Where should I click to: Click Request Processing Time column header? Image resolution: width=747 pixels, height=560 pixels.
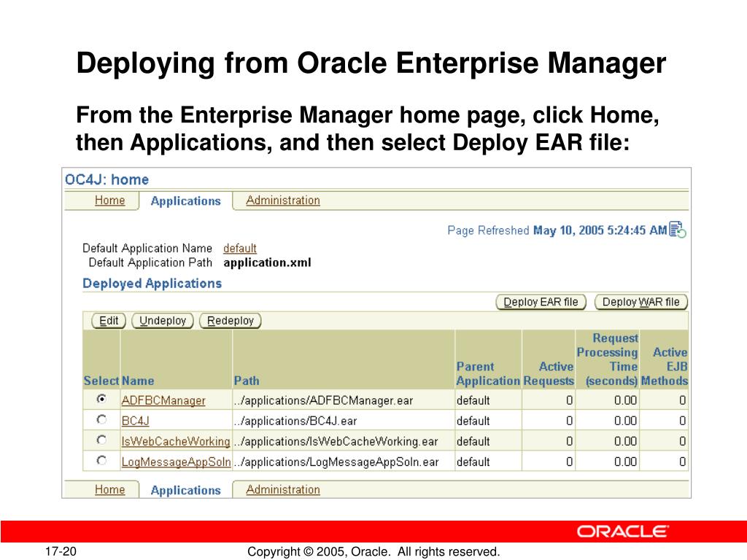point(608,359)
